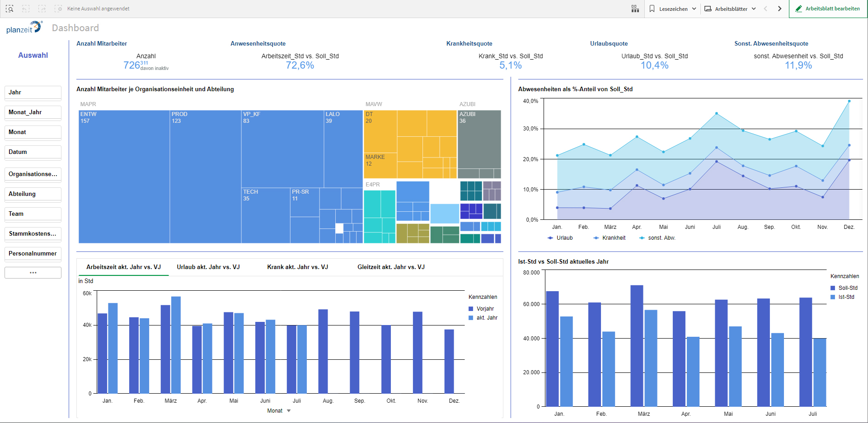Open the Jahr filter pane
868x423 pixels.
click(x=33, y=93)
